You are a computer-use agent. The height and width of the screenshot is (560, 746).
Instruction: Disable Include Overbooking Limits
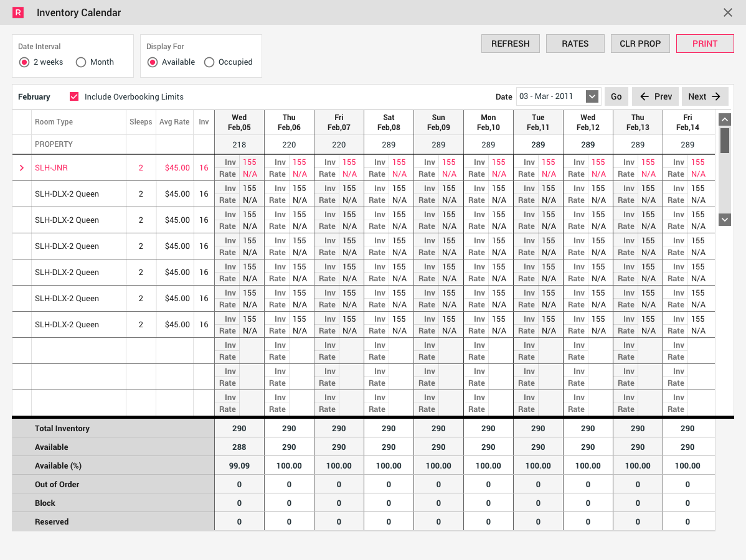tap(74, 96)
